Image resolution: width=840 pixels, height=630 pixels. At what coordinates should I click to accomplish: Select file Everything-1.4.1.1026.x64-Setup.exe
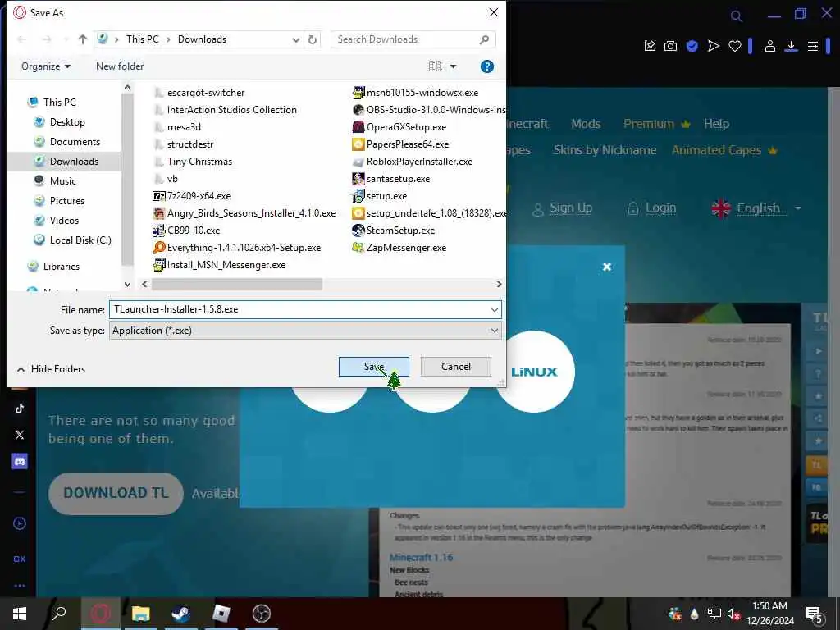[237, 248]
